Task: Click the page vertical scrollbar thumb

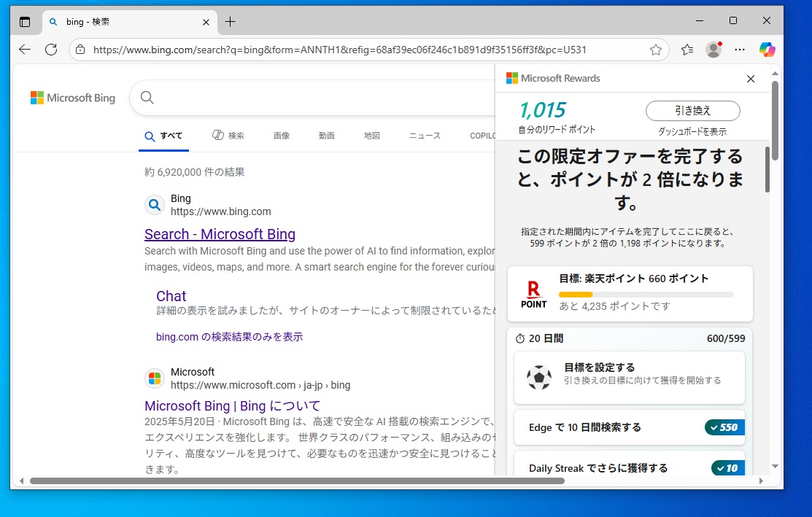Action: click(775, 120)
